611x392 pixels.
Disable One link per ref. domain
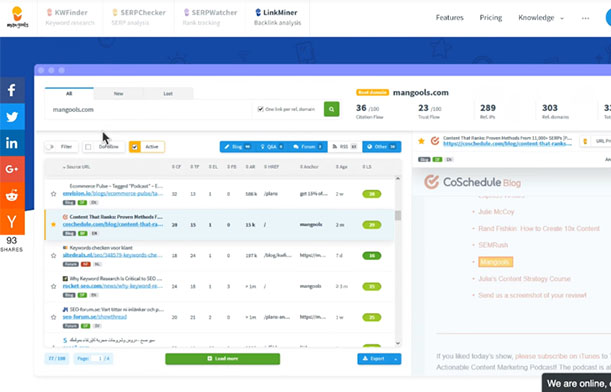tap(261, 109)
